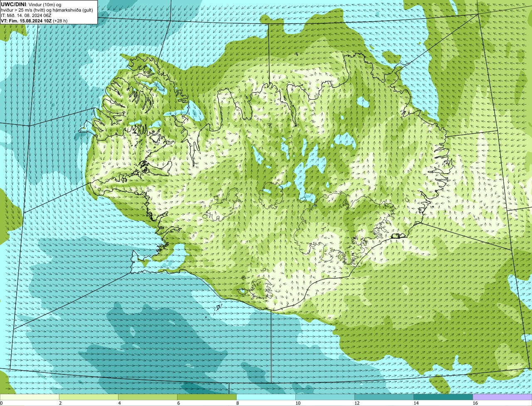This screenshot has height=406, width=532.
Task: Click the '10' label on the wind scale
Action: [x=298, y=403]
